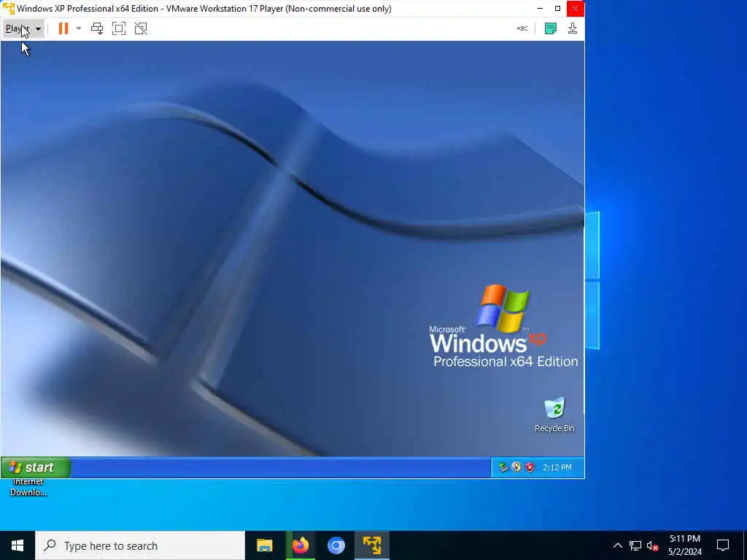The width and height of the screenshot is (747, 560).
Task: Click the VMware window title bar icon
Action: (9, 9)
